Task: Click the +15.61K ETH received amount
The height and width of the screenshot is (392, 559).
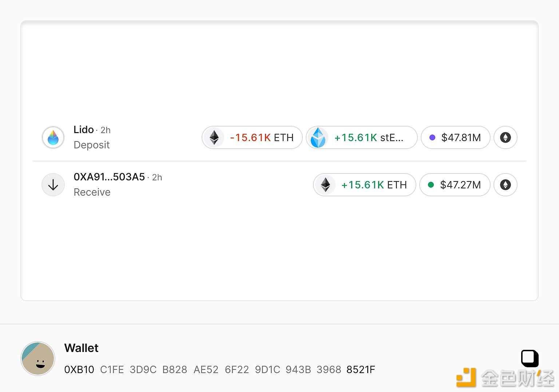Action: [x=374, y=185]
